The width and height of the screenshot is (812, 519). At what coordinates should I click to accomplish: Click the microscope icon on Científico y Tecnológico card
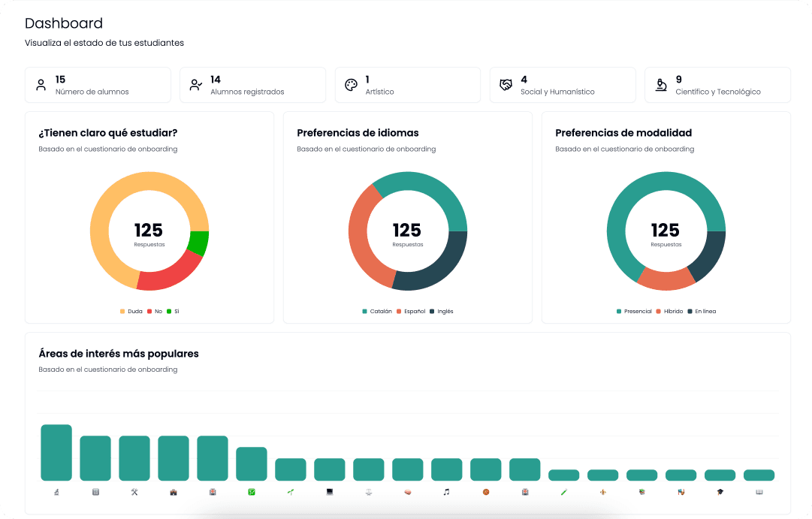coord(661,85)
